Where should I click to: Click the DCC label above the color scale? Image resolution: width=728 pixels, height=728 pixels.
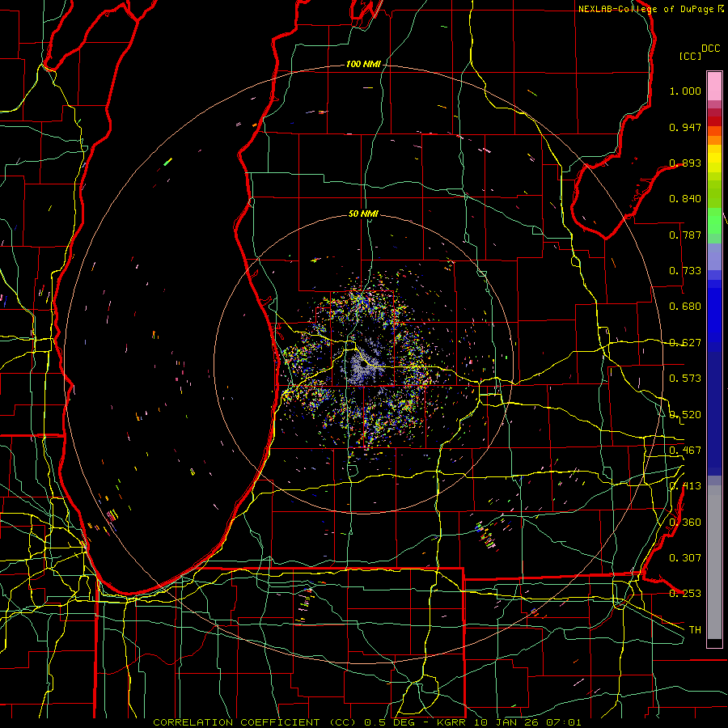(710, 49)
